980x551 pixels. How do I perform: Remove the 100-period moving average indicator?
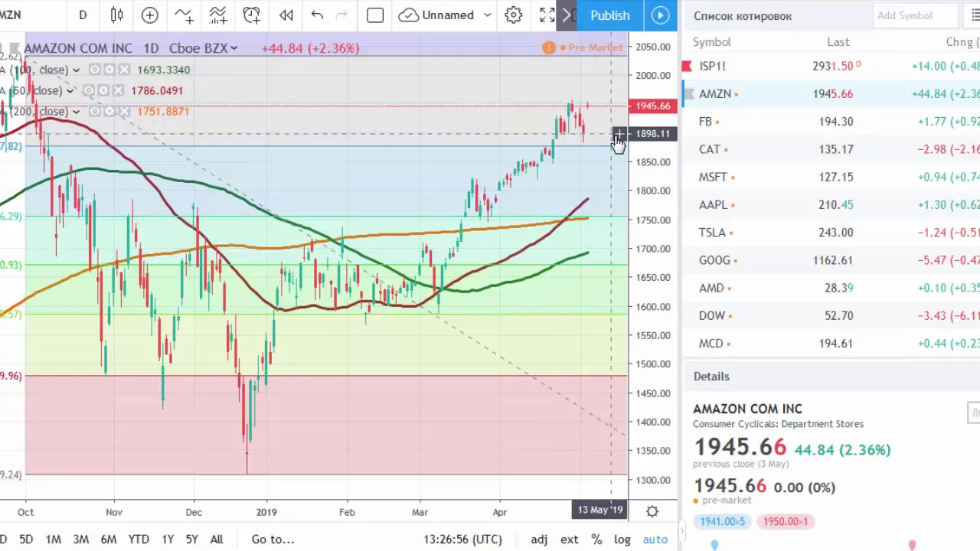pos(122,70)
